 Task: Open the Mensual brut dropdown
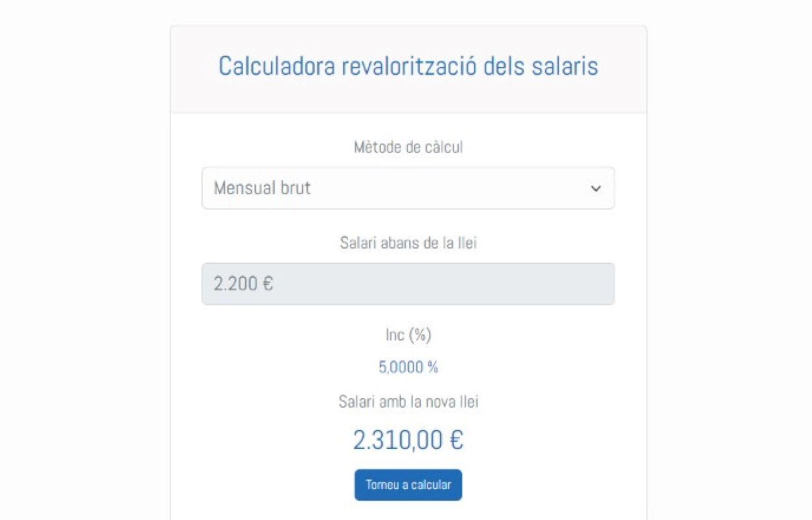[407, 188]
